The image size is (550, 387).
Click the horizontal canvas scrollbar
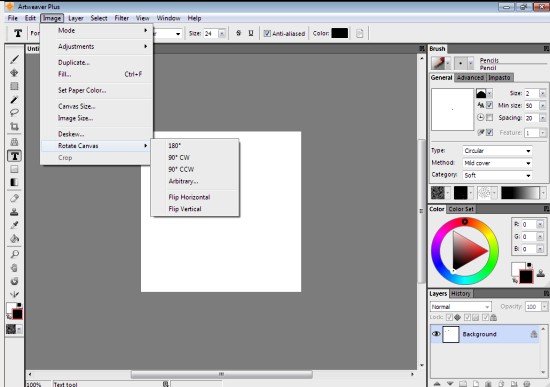pyautogui.click(x=221, y=374)
